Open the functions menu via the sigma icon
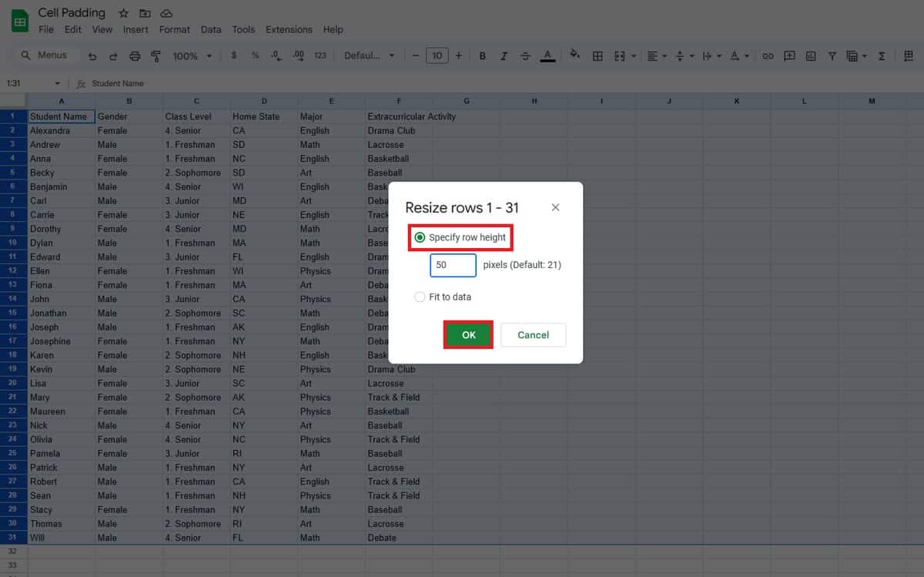 coord(882,55)
